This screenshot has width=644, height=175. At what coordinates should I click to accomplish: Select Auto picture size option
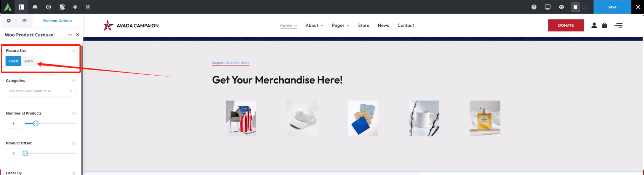[x=29, y=61]
